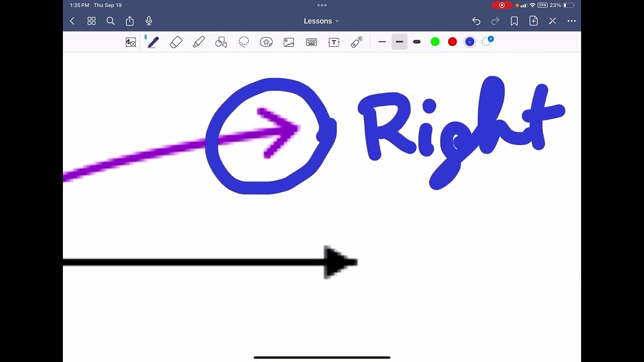Tap the X read-only mode icon

[x=552, y=21]
